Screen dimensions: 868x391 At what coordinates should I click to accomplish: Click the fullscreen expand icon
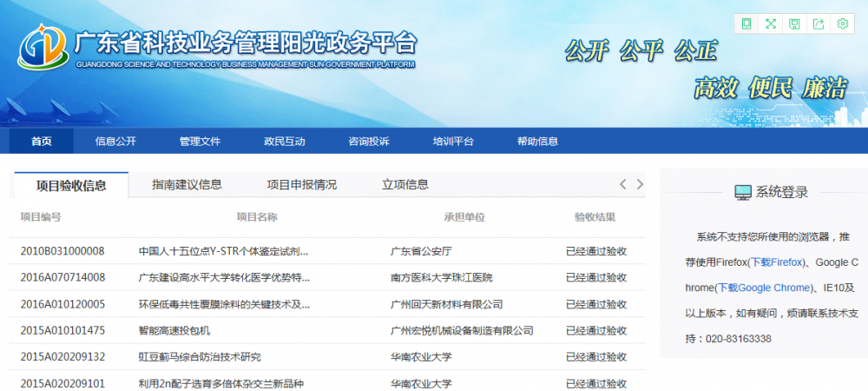click(x=770, y=24)
